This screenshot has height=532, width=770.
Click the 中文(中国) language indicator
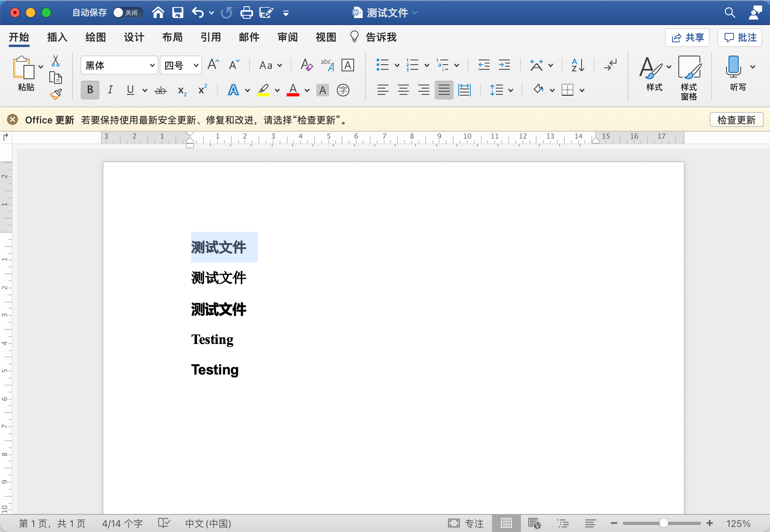coord(208,523)
